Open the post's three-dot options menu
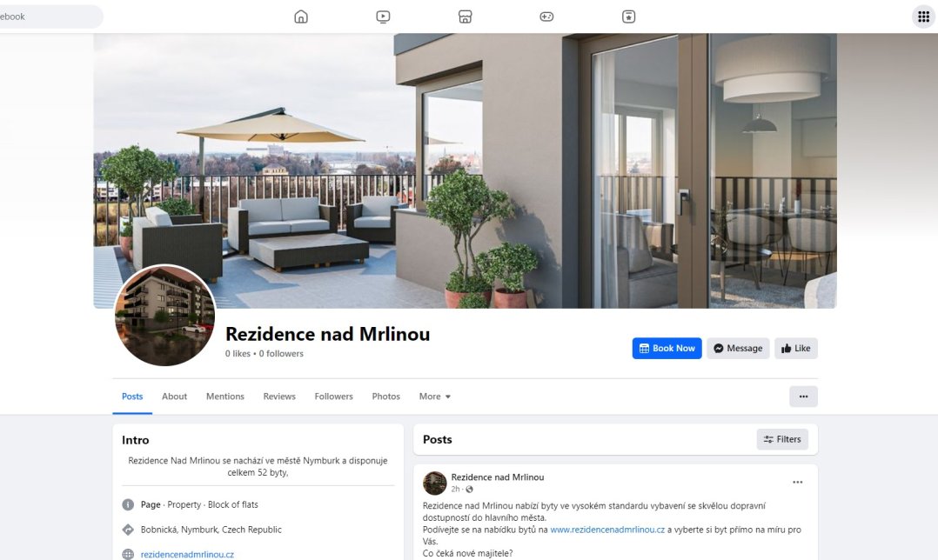The height and width of the screenshot is (560, 938). coord(797,483)
